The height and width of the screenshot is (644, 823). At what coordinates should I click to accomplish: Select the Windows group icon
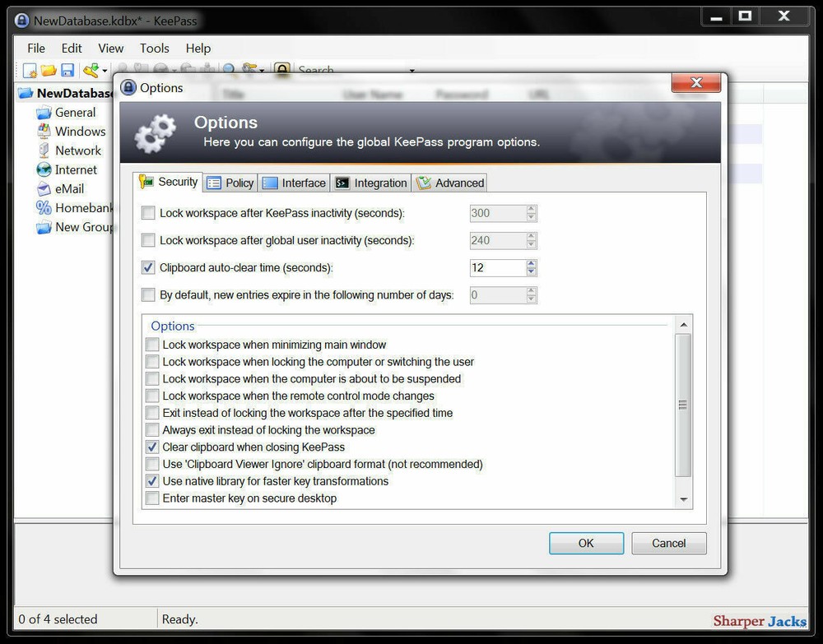click(46, 132)
